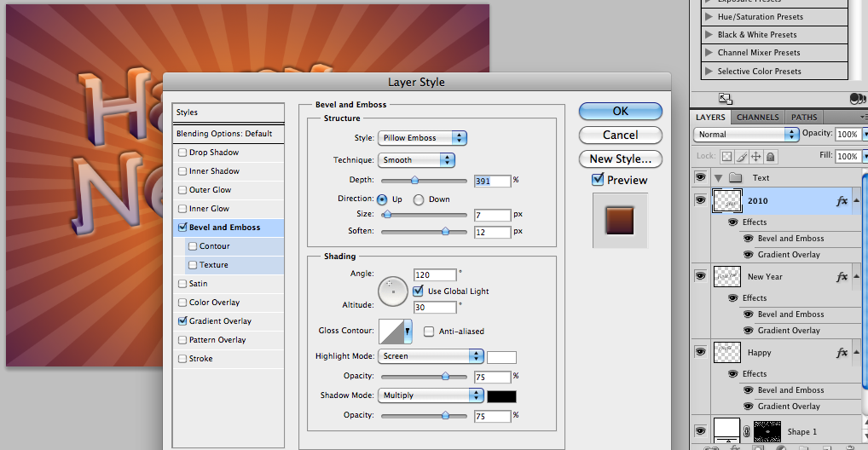The height and width of the screenshot is (450, 868).
Task: Select Satin style entry
Action: (228, 284)
